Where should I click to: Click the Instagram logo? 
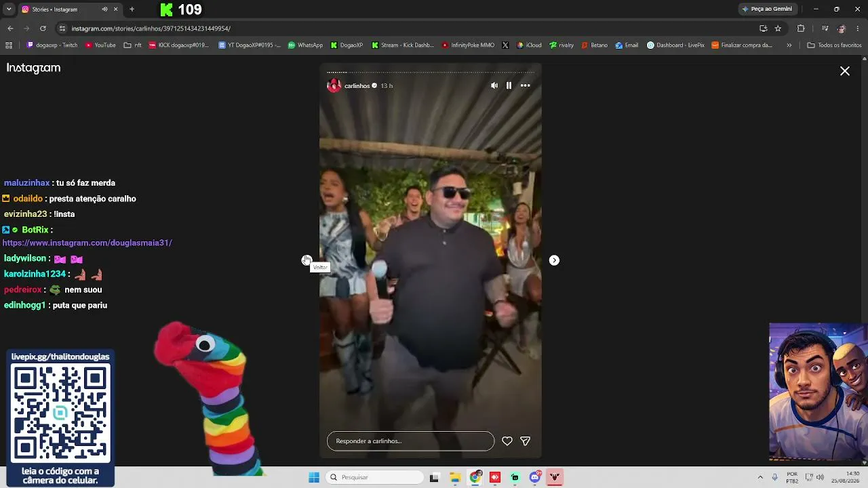pos(33,68)
